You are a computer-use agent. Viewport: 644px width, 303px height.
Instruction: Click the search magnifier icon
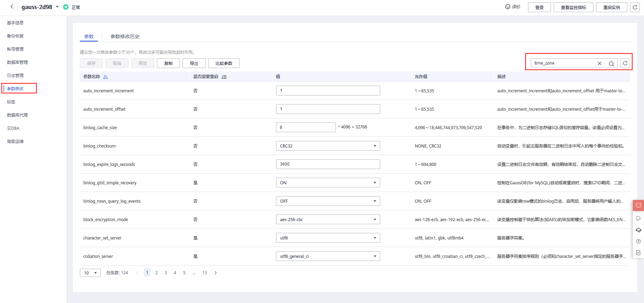point(611,64)
